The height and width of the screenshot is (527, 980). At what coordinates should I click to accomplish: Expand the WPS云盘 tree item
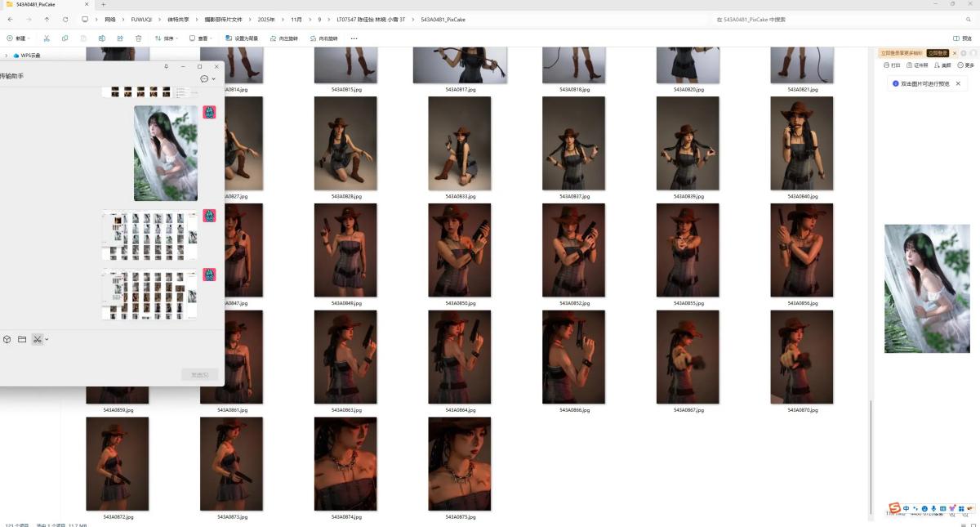(x=7, y=56)
